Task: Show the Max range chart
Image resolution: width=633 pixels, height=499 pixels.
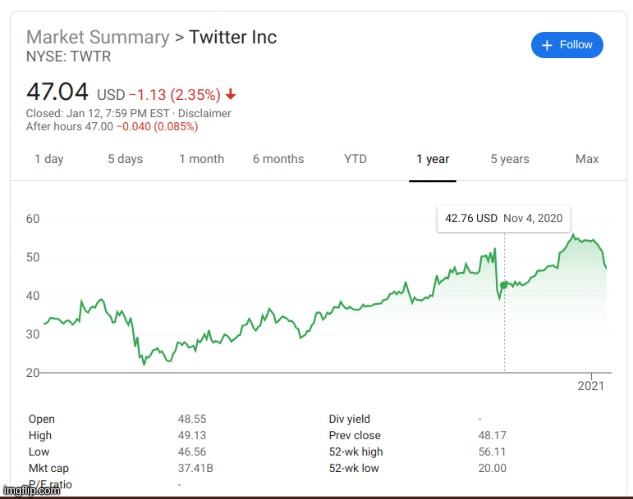Action: click(x=587, y=159)
